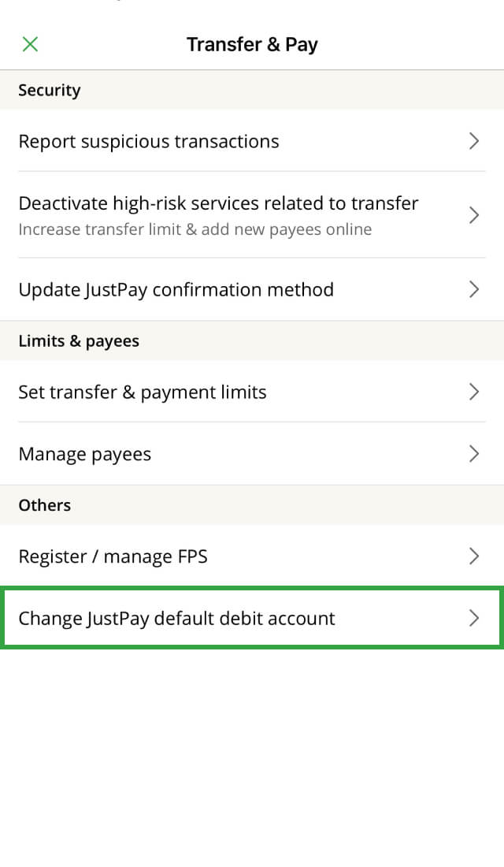Tap the arrow beside Set transfer & payment limits
Image resolution: width=504 pixels, height=867 pixels.
[473, 392]
